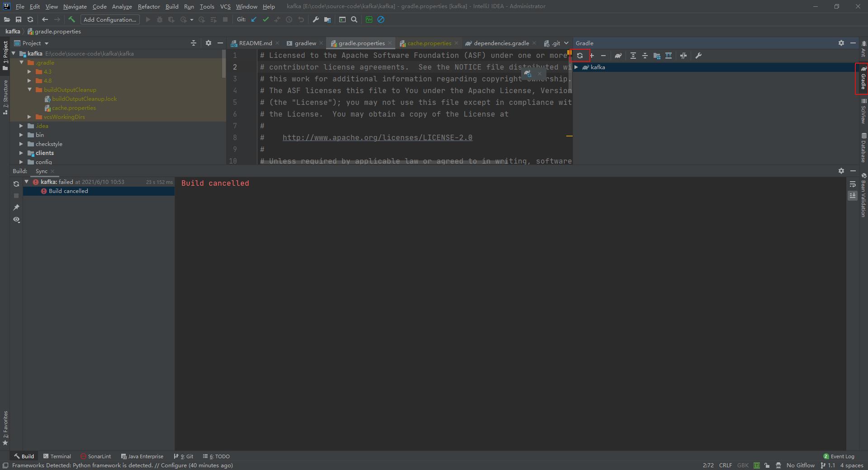Open Terminal tool window
This screenshot has width=868, height=470.
pyautogui.click(x=57, y=456)
